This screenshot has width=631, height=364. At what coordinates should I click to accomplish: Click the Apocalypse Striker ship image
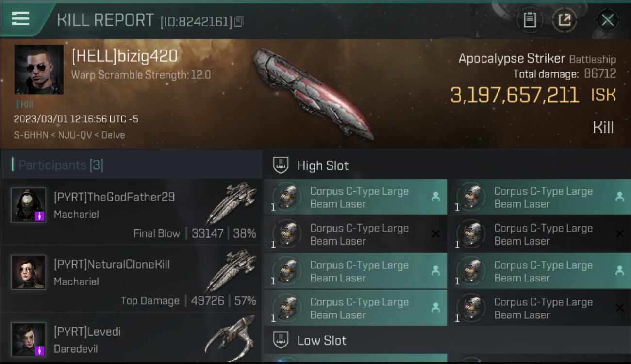(313, 93)
